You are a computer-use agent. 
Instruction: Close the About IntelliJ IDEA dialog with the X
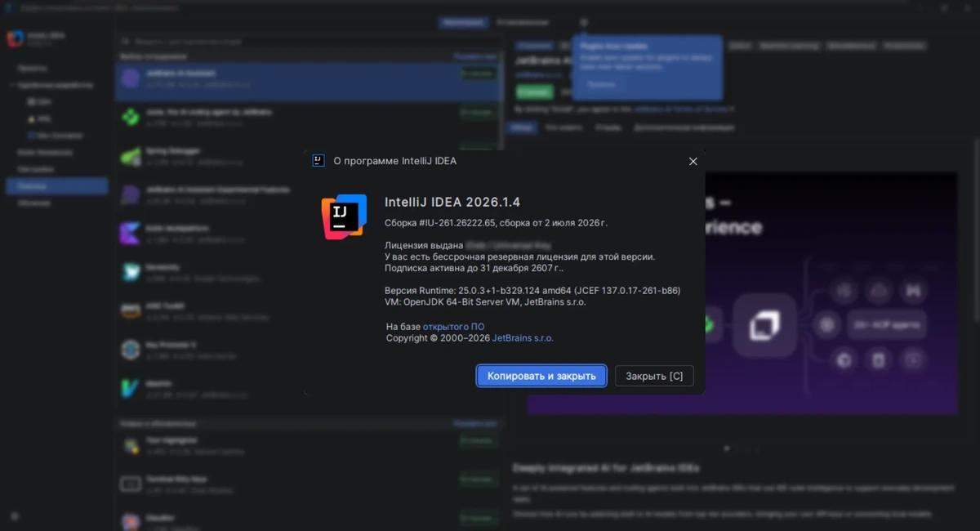[x=693, y=161]
